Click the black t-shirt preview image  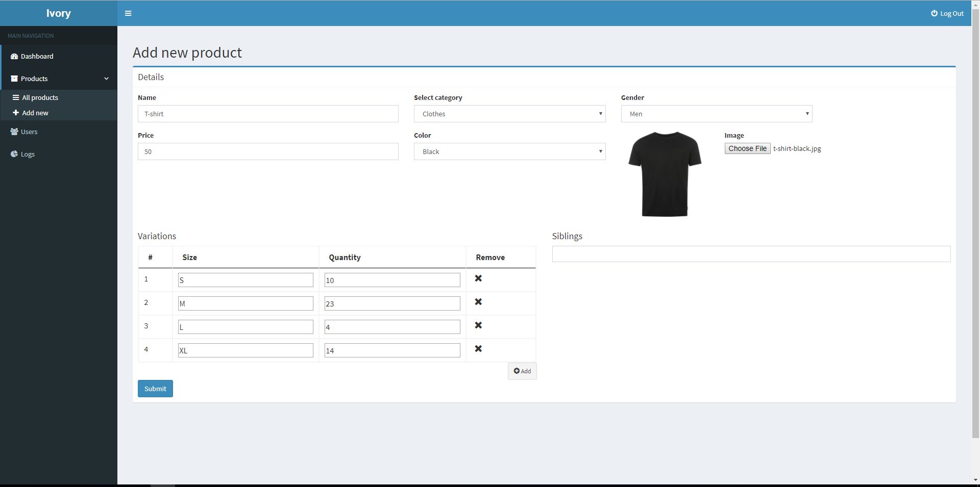pyautogui.click(x=665, y=174)
